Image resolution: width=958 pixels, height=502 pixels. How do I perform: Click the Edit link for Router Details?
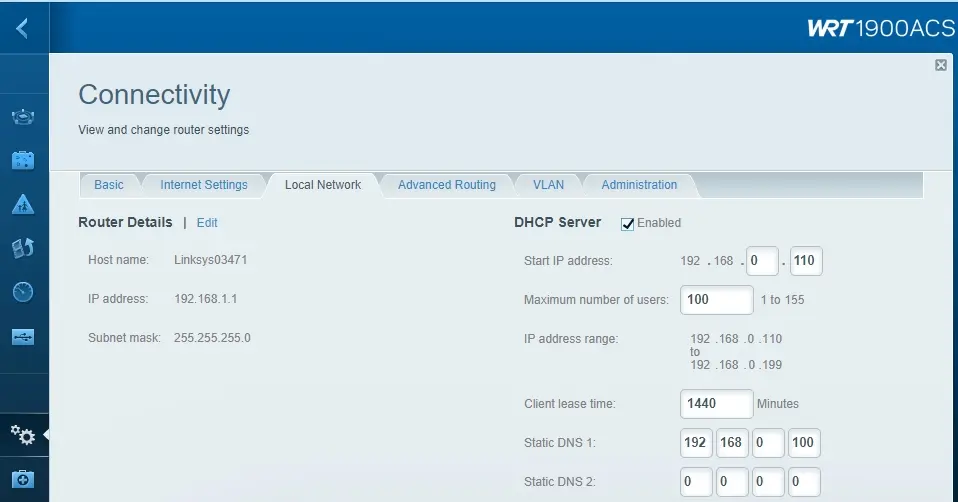click(207, 223)
